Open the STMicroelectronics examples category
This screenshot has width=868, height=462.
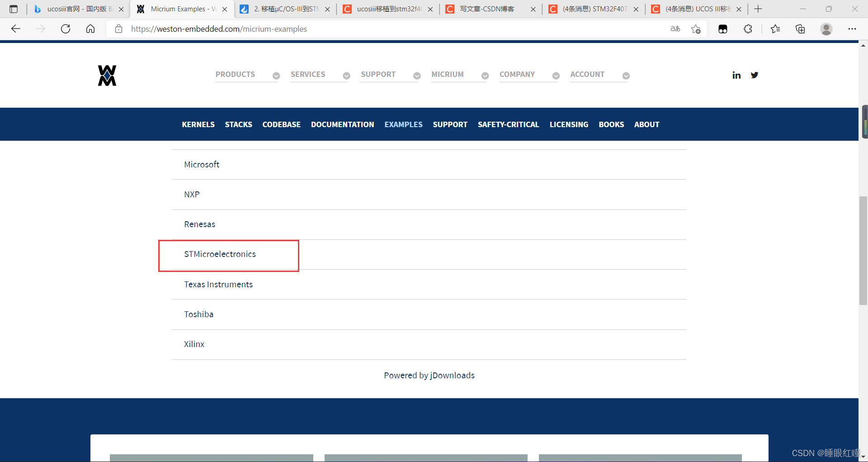pyautogui.click(x=220, y=254)
